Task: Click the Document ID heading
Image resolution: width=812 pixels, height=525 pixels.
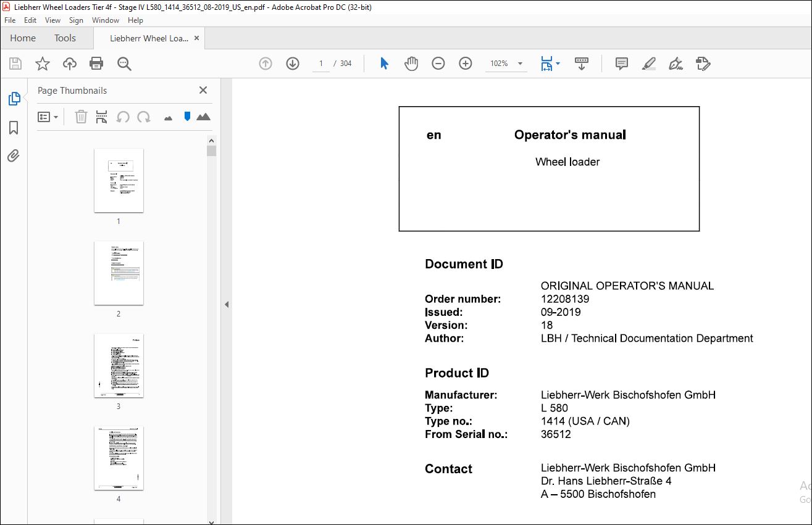Action: pos(464,264)
